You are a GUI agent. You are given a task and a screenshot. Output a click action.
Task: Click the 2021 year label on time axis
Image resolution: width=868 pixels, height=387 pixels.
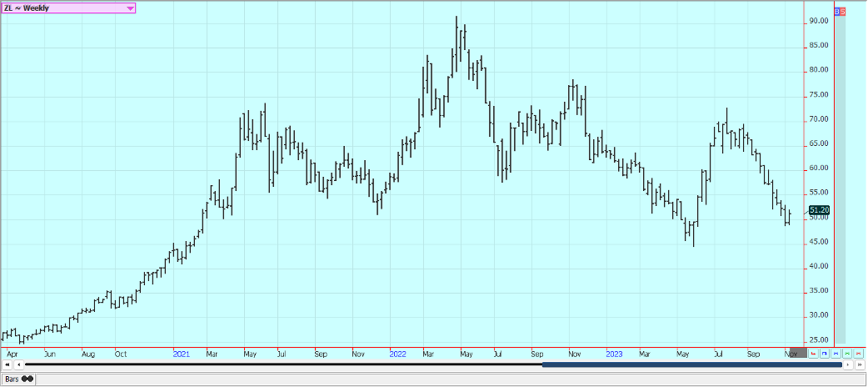coord(182,353)
